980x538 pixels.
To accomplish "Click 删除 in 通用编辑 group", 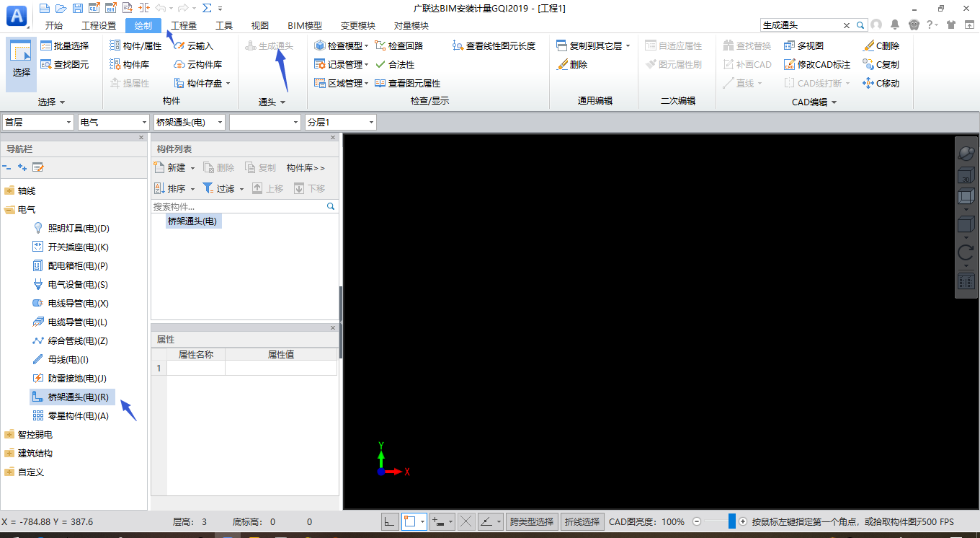I will pos(572,64).
